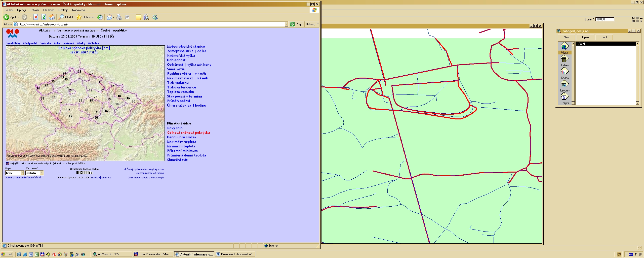Launch Internet Explorer from quick launch bar
This screenshot has height=258, width=644.
tap(25, 254)
